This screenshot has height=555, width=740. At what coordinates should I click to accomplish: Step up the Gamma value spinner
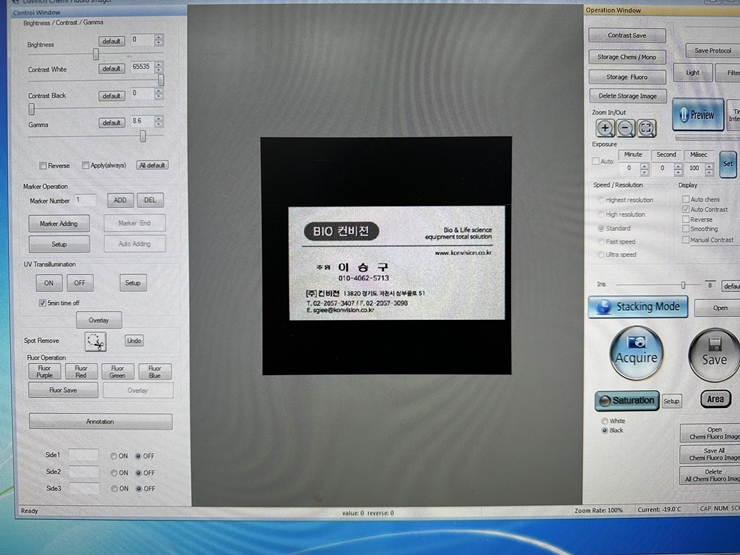click(x=160, y=119)
